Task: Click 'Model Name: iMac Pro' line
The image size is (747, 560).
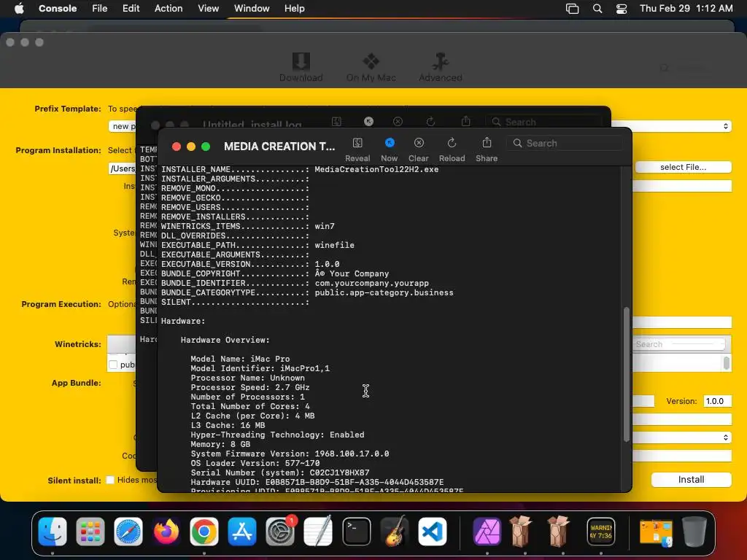Action: click(240, 359)
